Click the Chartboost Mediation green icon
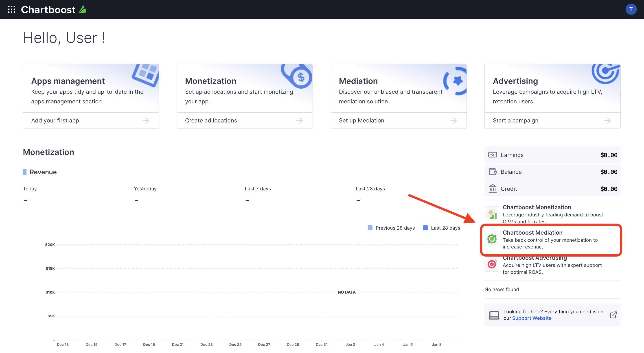 (x=492, y=238)
